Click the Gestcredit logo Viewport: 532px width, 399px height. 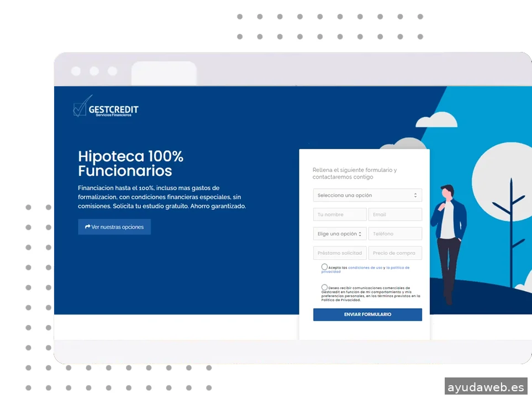pyautogui.click(x=106, y=107)
